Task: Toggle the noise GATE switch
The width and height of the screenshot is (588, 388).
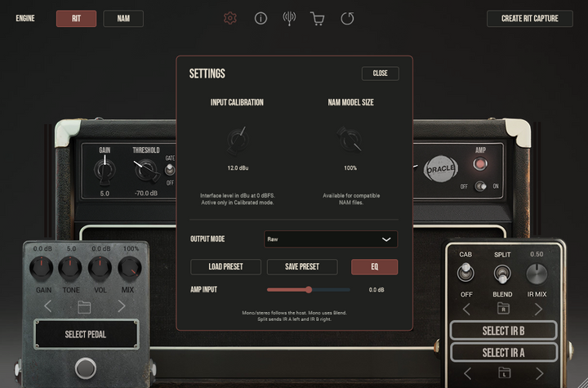Action: click(x=170, y=170)
